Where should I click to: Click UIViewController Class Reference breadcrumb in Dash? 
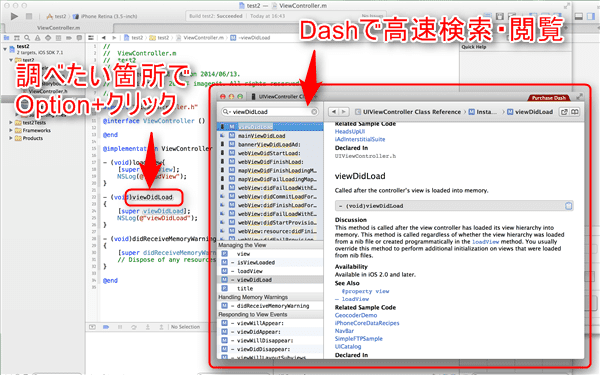408,112
